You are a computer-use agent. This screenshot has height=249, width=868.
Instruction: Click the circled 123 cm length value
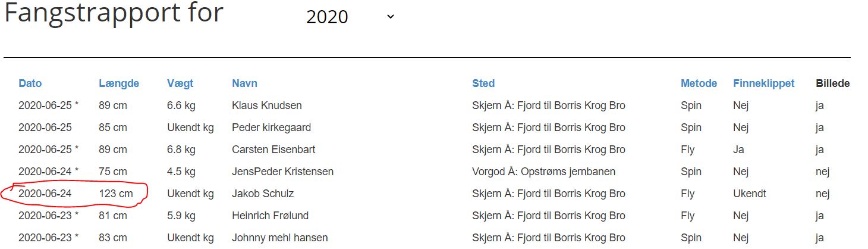[x=116, y=194]
